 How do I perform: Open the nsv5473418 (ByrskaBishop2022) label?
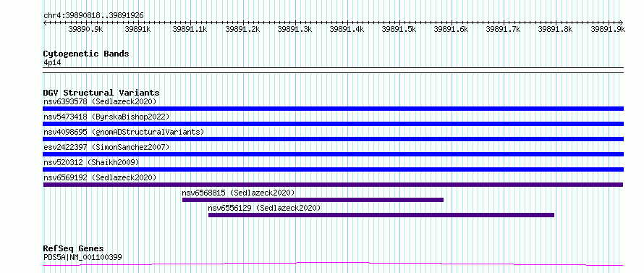[x=106, y=117]
